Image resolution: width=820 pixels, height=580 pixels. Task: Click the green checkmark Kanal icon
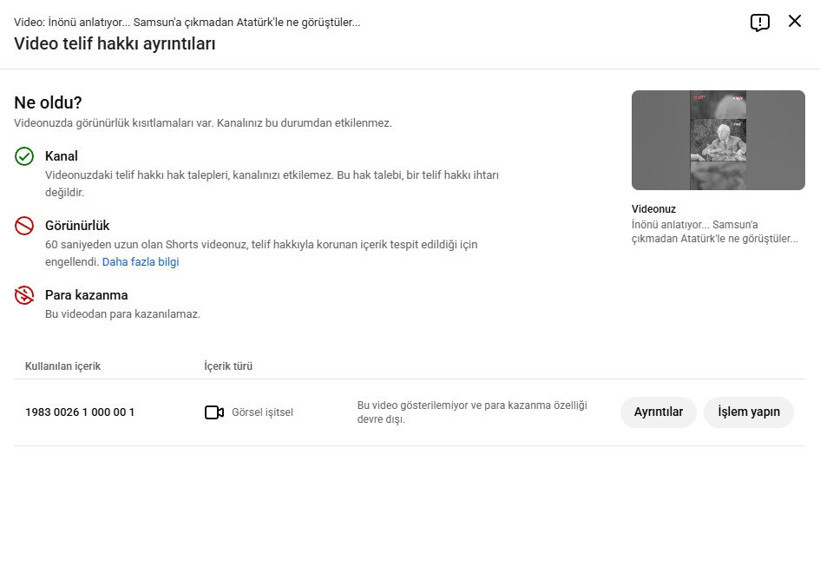(x=24, y=156)
